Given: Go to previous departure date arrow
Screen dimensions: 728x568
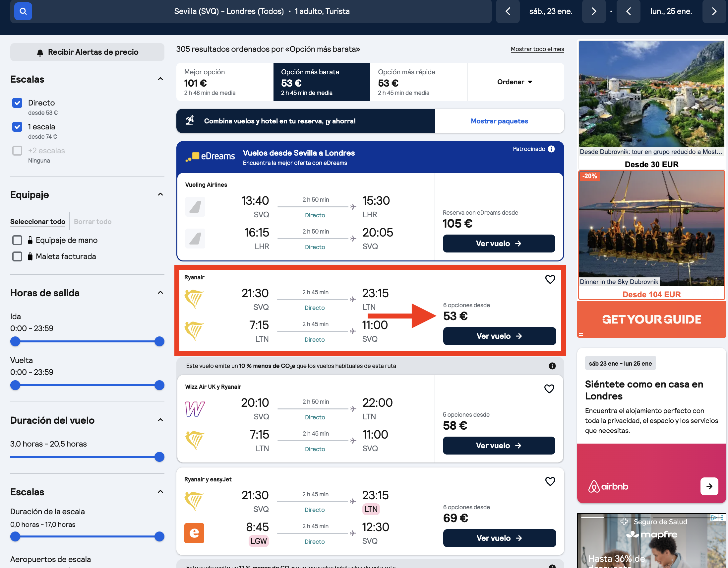Looking at the screenshot, I should pyautogui.click(x=508, y=11).
